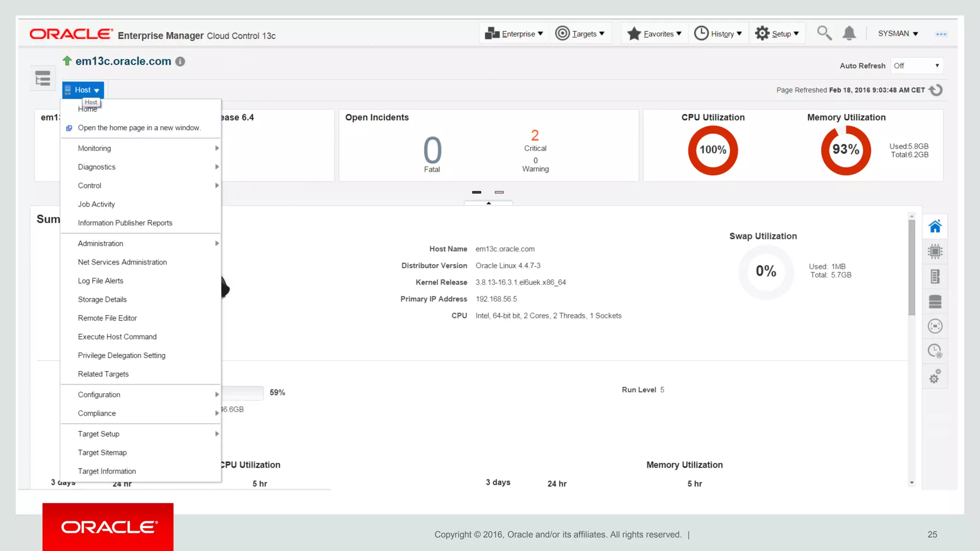The width and height of the screenshot is (980, 551).
Task: Open the target navigation tree icon
Action: [x=43, y=78]
